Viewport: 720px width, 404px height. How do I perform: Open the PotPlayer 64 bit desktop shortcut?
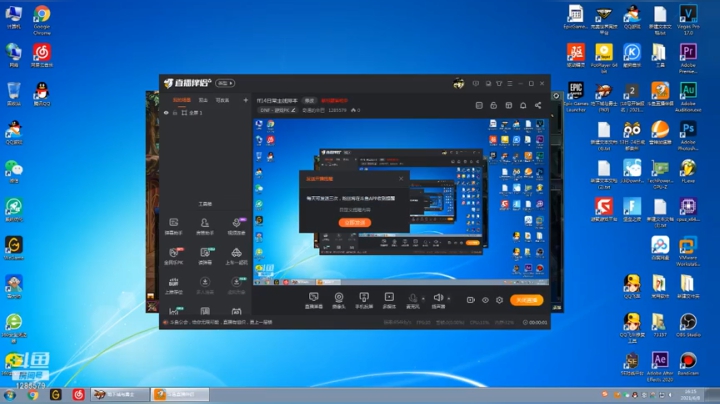point(604,58)
